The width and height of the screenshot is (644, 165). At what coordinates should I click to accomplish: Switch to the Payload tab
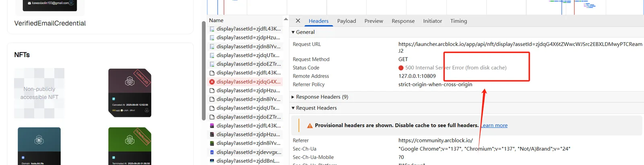[x=347, y=21]
